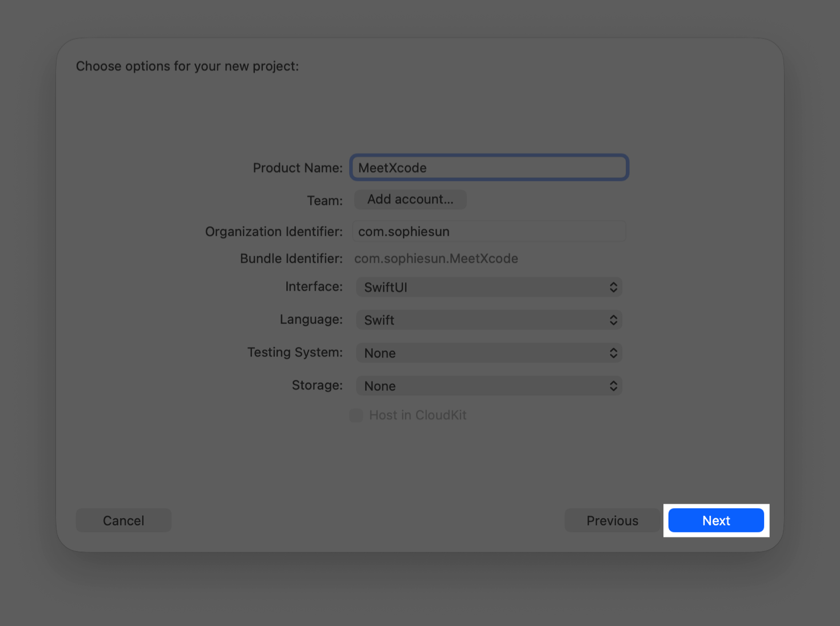Open the Testing System selector showing None
The width and height of the screenshot is (840, 626).
coord(489,352)
